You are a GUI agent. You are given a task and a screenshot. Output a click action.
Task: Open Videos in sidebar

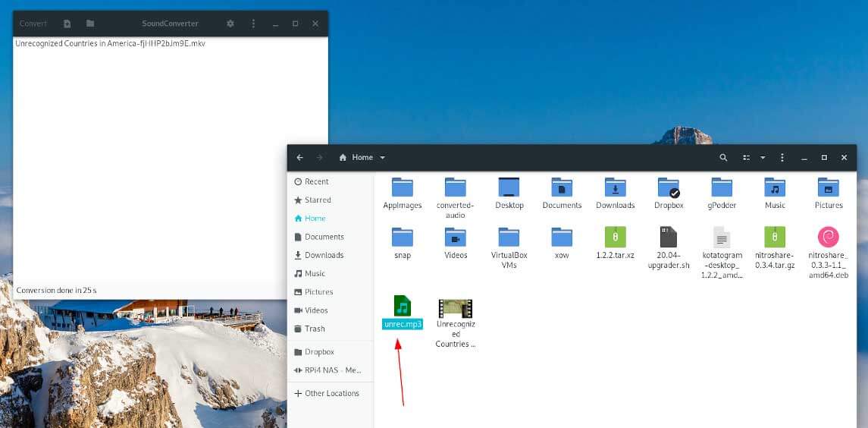pos(331,310)
